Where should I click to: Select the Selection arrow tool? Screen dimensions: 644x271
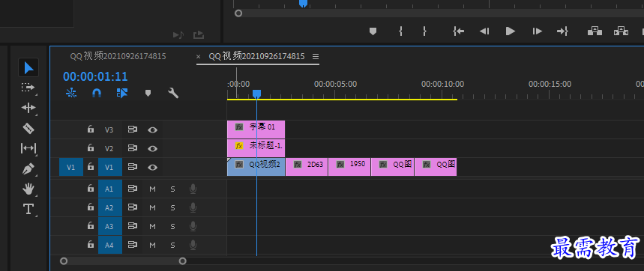click(28, 67)
